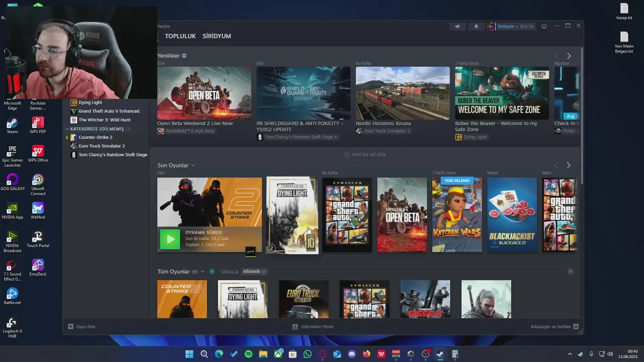Open Steam announcements megaphone icon
Viewport: 644px width, 362px height.
(457, 26)
